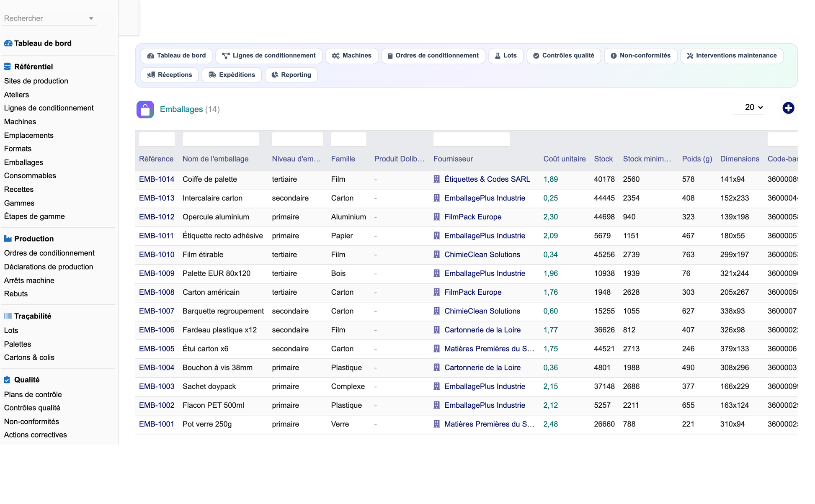This screenshot has width=815, height=504.
Task: Click building icon in the EMB-1009 row
Action: [x=436, y=273]
